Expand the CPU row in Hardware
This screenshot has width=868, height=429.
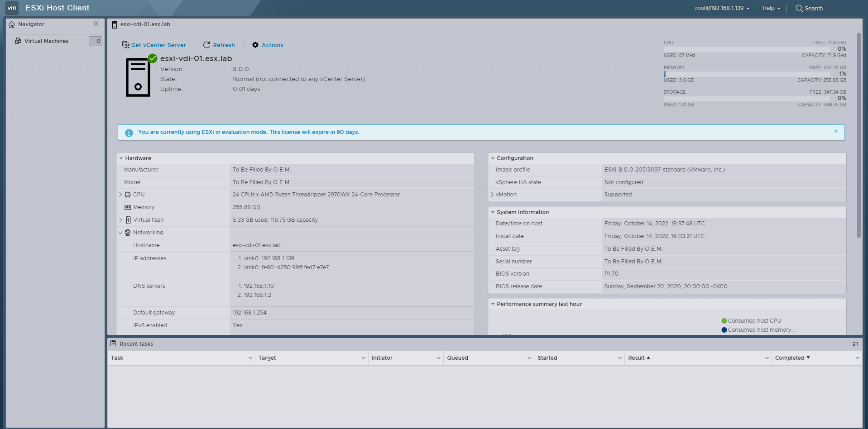pos(120,195)
